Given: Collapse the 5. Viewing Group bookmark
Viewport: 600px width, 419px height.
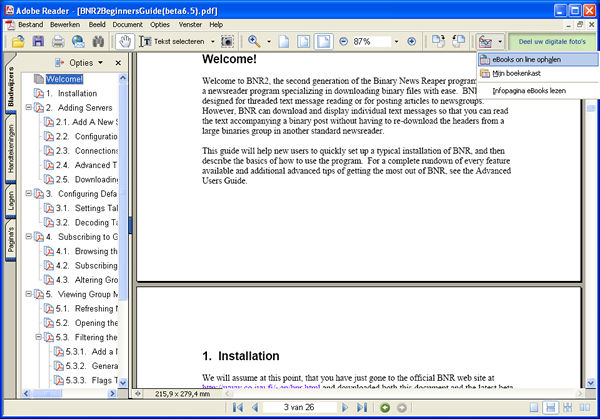Looking at the screenshot, I should pyautogui.click(x=28, y=294).
